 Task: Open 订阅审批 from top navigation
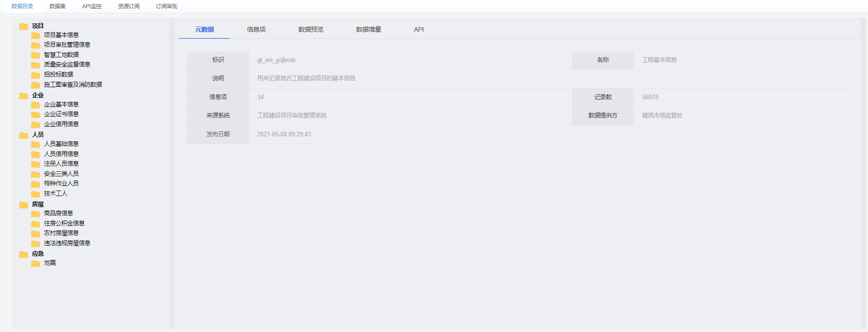166,6
